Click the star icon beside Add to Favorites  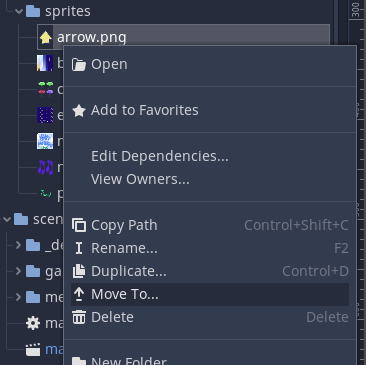tap(79, 110)
